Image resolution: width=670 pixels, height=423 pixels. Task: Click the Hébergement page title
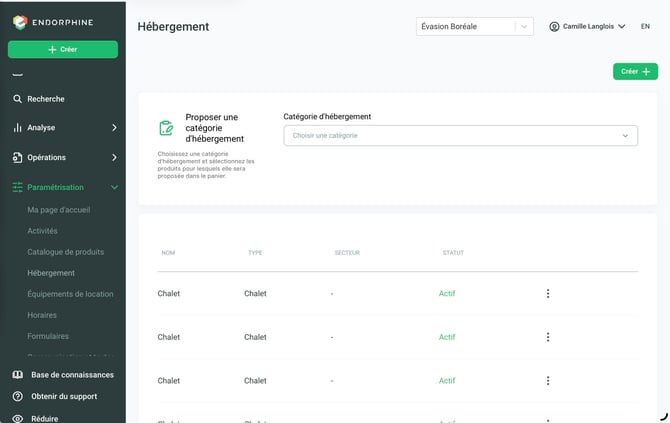click(173, 27)
